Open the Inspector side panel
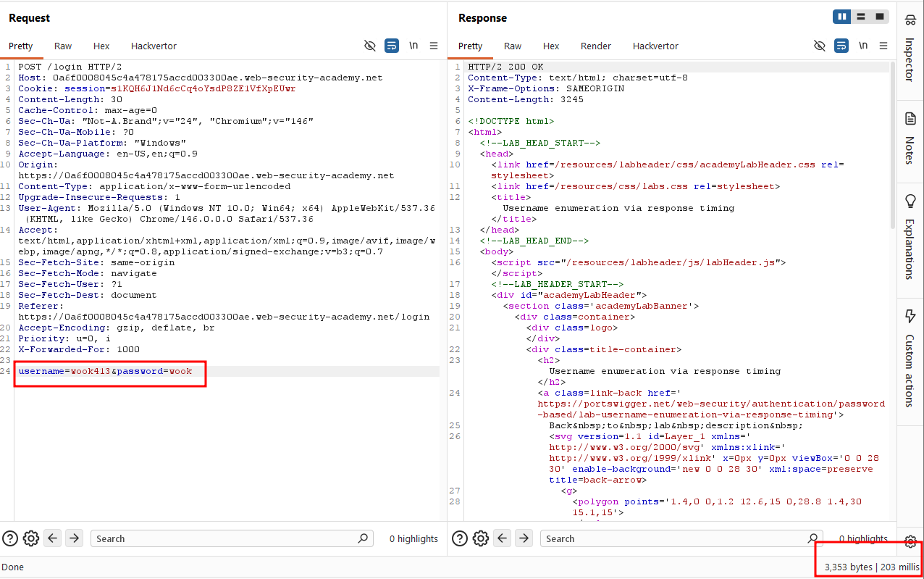The width and height of the screenshot is (924, 579). point(910,51)
